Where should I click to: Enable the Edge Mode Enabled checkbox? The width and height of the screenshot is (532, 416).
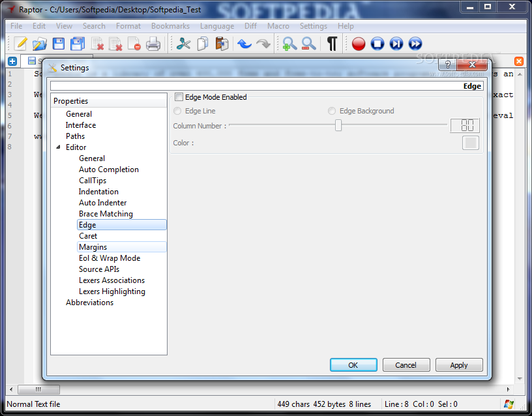[x=179, y=97]
